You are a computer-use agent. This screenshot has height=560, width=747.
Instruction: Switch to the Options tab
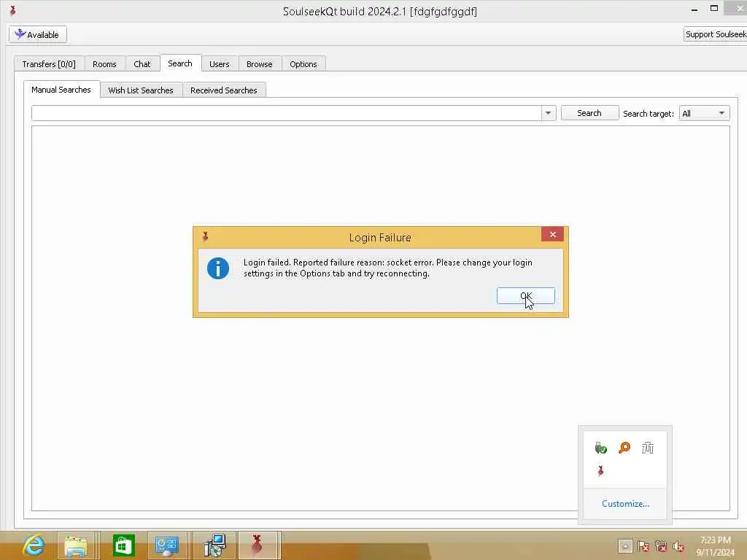coord(303,64)
